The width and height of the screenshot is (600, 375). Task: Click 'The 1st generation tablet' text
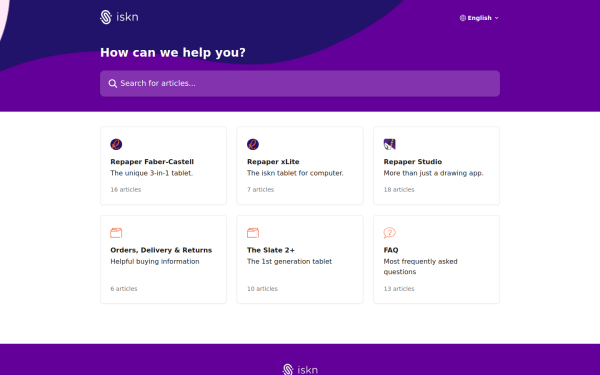coord(289,261)
